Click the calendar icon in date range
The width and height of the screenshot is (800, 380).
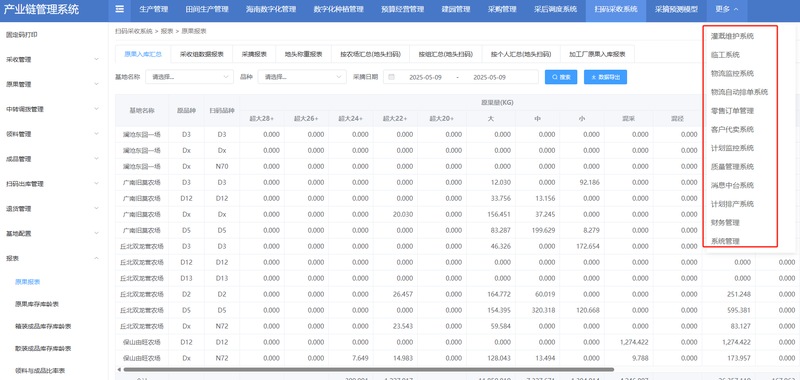pyautogui.click(x=392, y=77)
